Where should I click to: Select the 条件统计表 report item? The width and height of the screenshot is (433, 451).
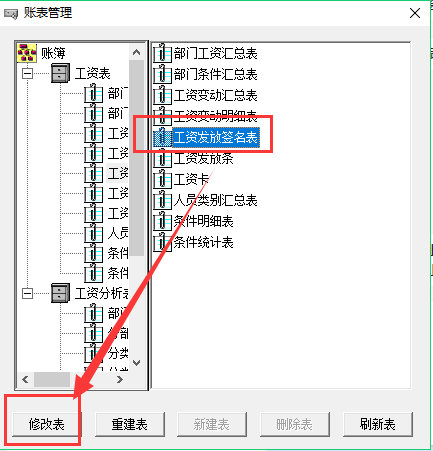[193, 242]
